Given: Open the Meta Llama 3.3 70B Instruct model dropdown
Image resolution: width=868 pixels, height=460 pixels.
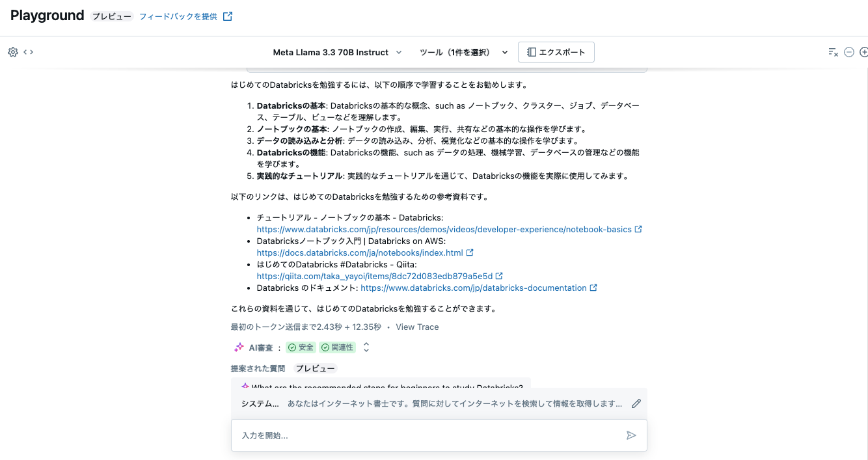Looking at the screenshot, I should 337,52.
